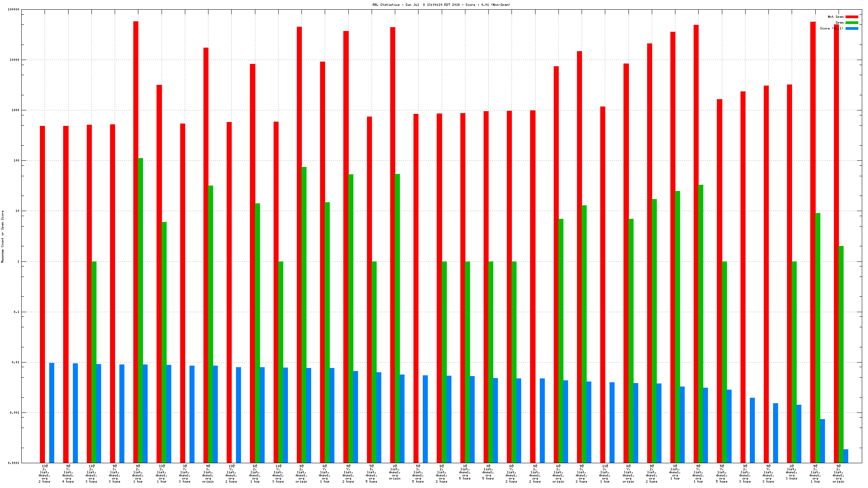Image resolution: width=868 pixels, height=488 pixels.
Task: Click the shortest blue bar at far right
Action: 846,456
